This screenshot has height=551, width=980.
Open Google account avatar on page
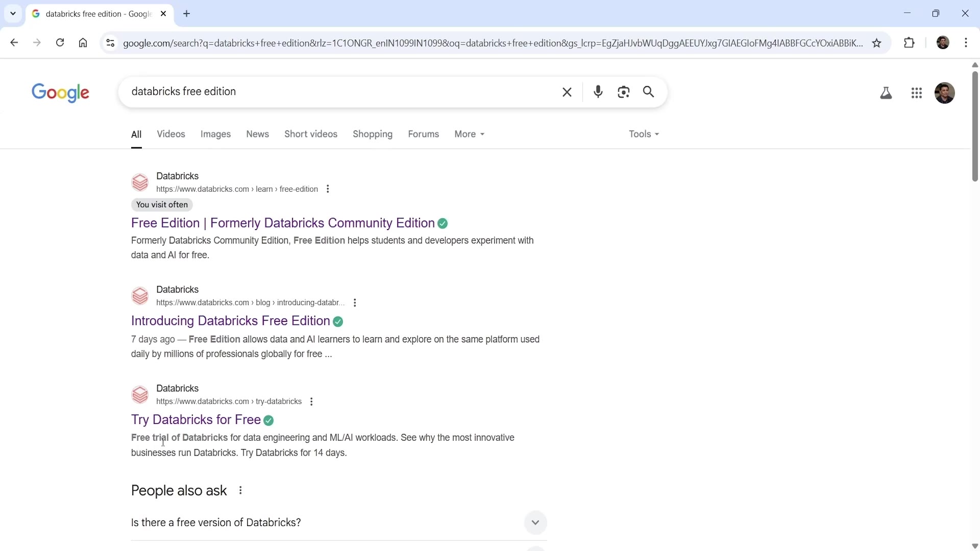pyautogui.click(x=945, y=93)
